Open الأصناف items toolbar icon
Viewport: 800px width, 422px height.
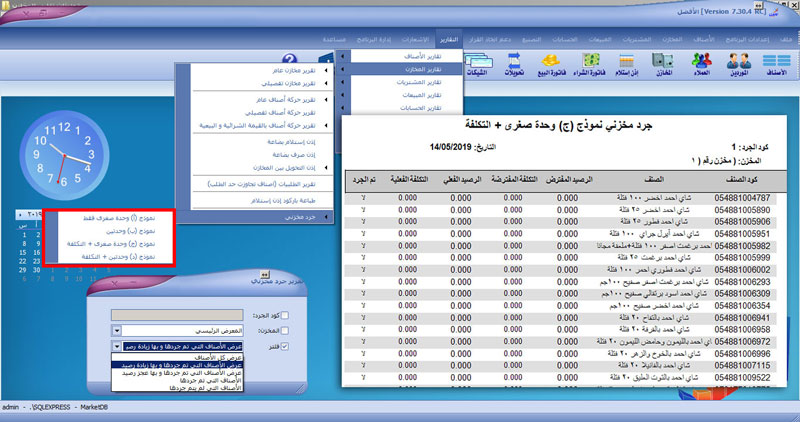776,65
